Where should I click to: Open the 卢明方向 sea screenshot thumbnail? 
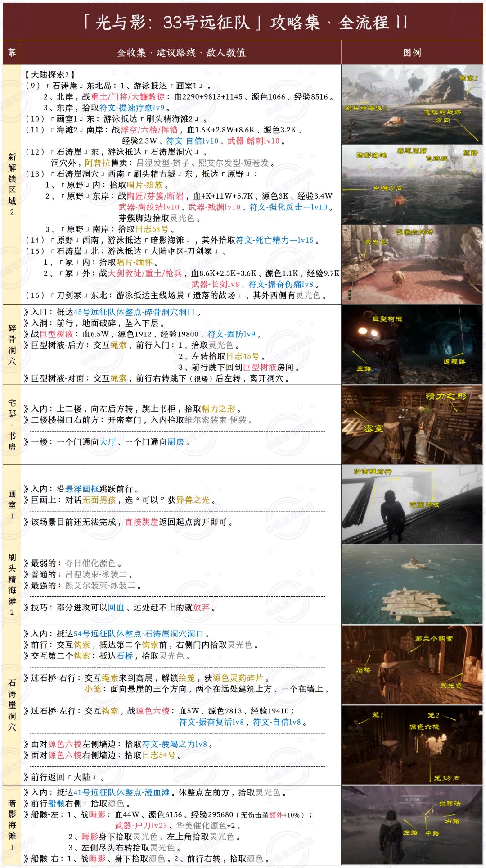click(412, 184)
